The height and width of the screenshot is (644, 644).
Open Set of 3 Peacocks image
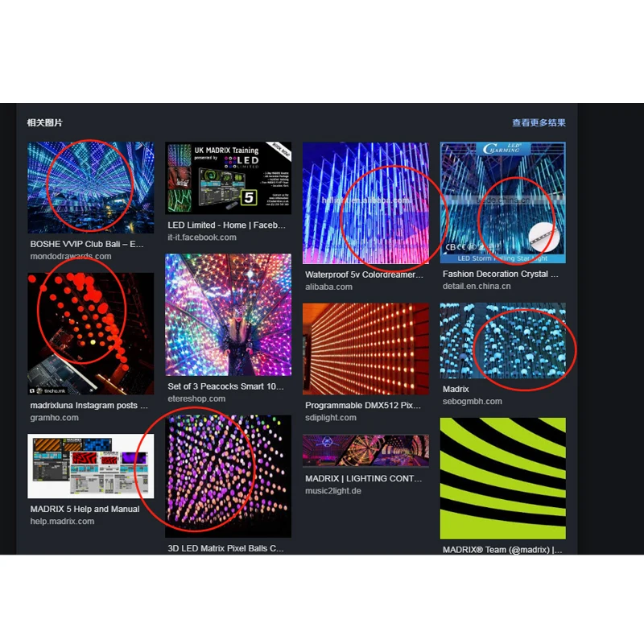(x=228, y=315)
